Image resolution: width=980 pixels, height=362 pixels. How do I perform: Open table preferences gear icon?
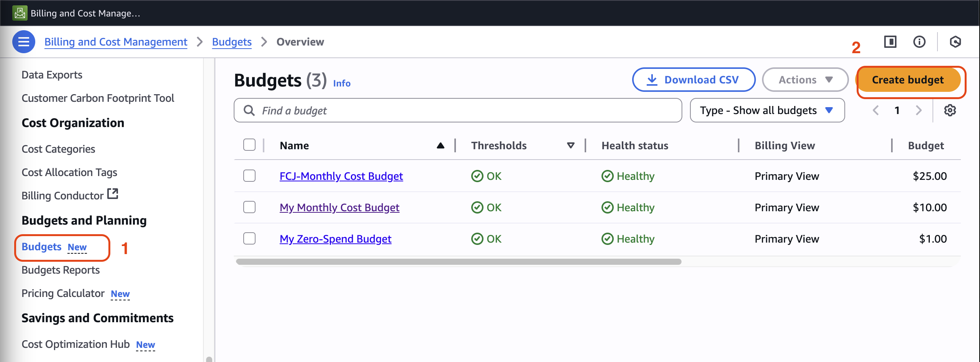[x=950, y=111]
